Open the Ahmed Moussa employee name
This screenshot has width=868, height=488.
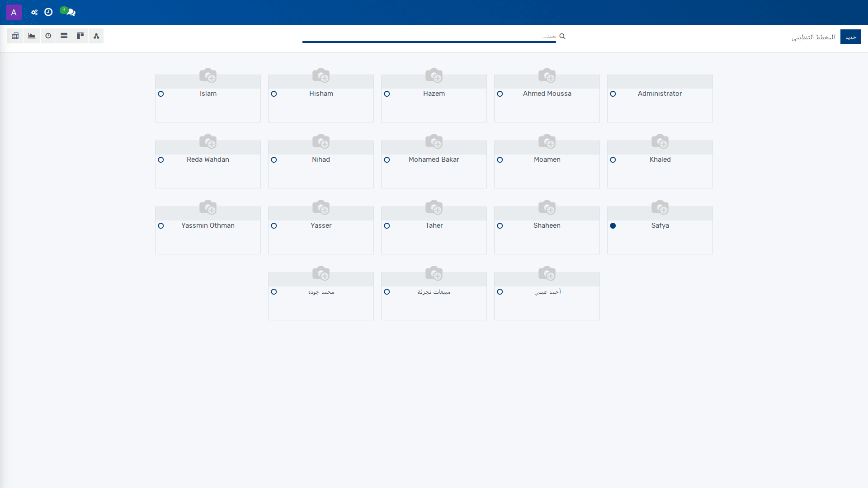(x=547, y=94)
